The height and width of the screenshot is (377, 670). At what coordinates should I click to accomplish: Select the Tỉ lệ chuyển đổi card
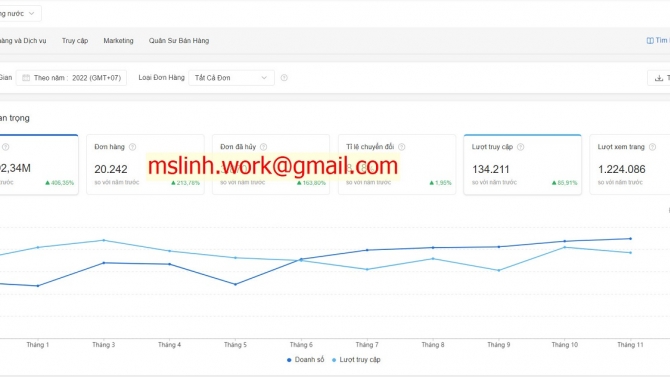tap(397, 165)
